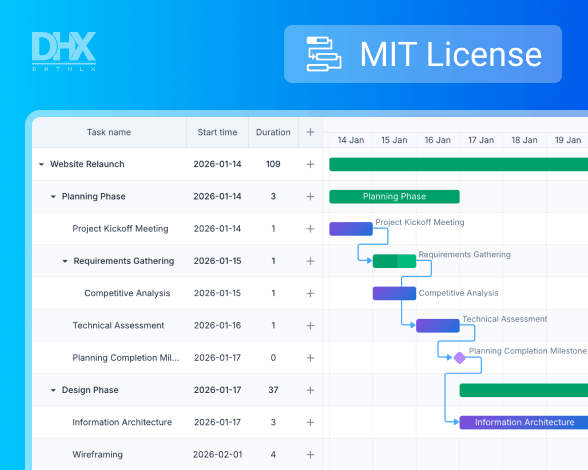Click the Planning Completion milestone diamond

tap(460, 358)
